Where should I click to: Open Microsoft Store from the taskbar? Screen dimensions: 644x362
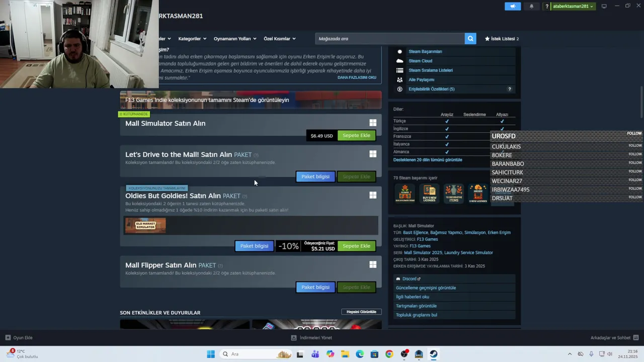[x=374, y=354]
